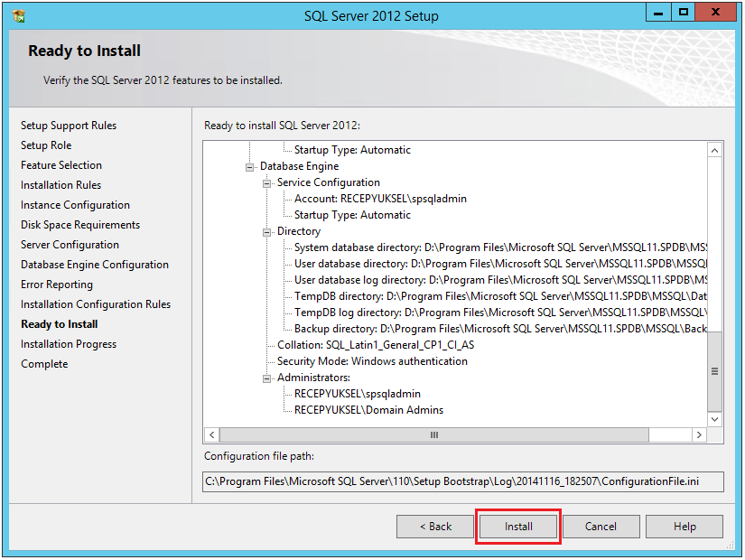Screen dimensions: 745x560
Task: Collapse the Service Configuration node
Action: point(267,183)
